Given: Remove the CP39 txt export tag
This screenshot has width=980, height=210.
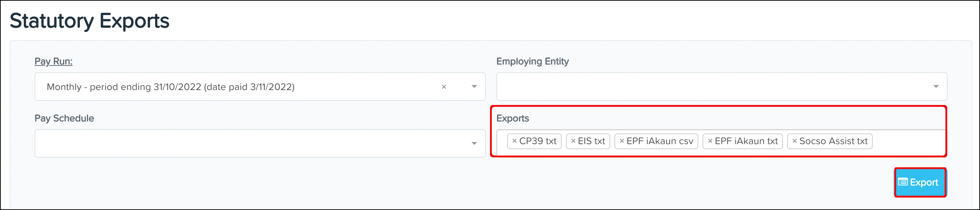Looking at the screenshot, I should pyautogui.click(x=514, y=141).
